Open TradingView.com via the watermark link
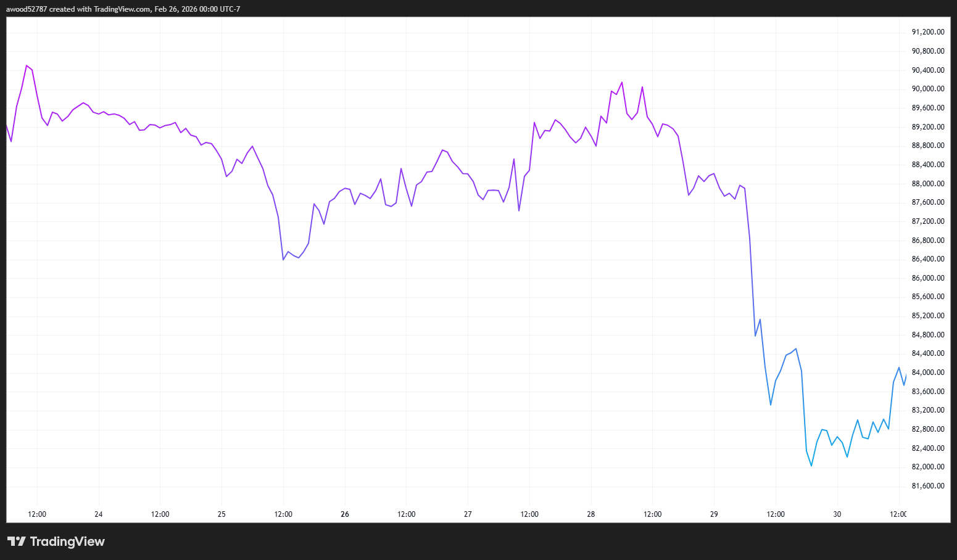 coord(122,9)
